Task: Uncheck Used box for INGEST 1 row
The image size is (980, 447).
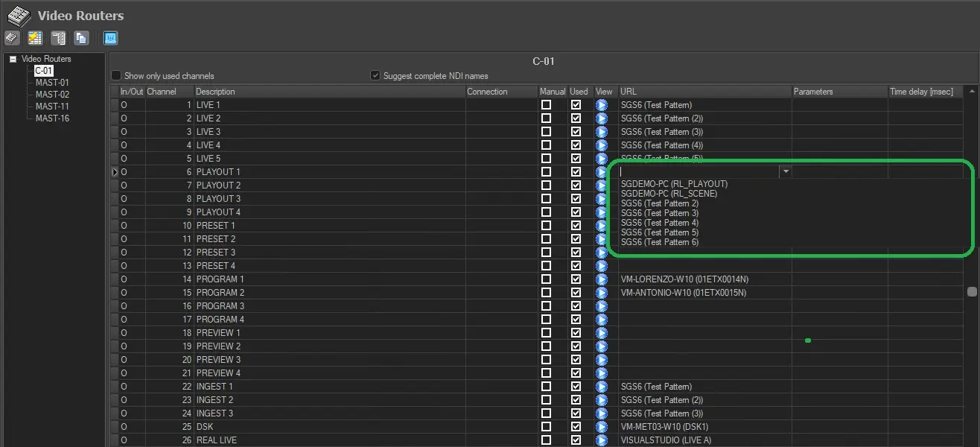Action: coord(576,387)
